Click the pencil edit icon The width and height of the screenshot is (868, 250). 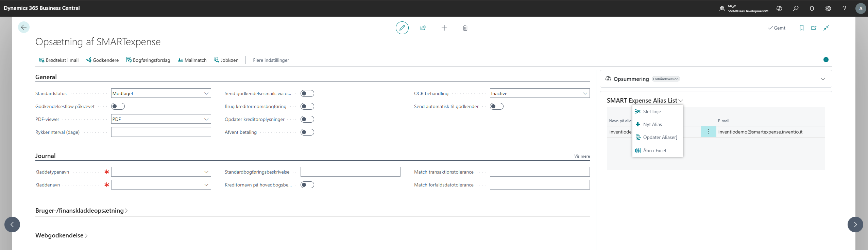coord(402,28)
